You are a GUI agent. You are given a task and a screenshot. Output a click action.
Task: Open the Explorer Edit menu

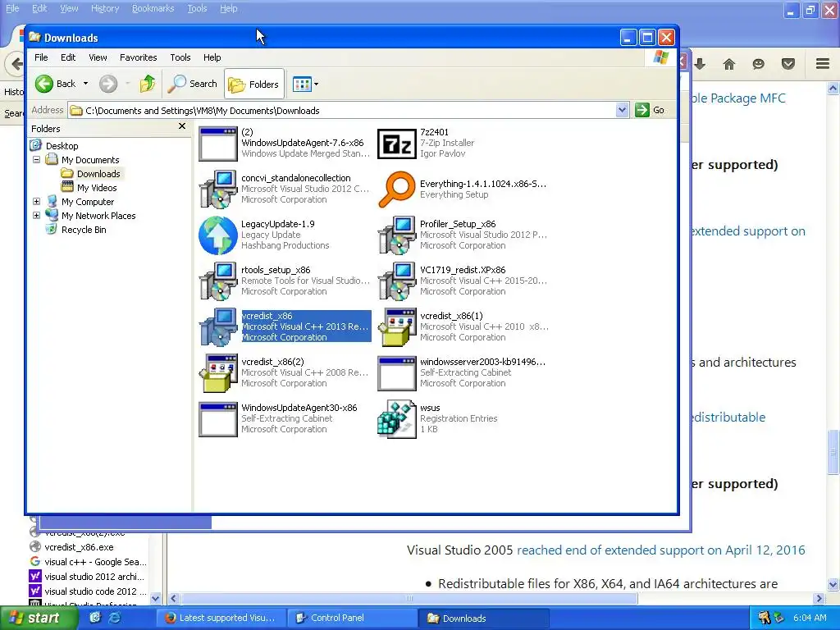click(68, 57)
